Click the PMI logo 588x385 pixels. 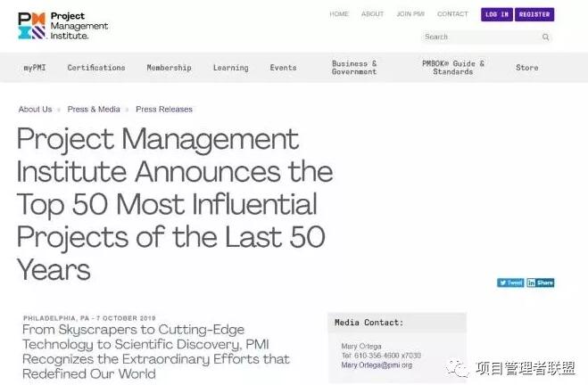63,26
